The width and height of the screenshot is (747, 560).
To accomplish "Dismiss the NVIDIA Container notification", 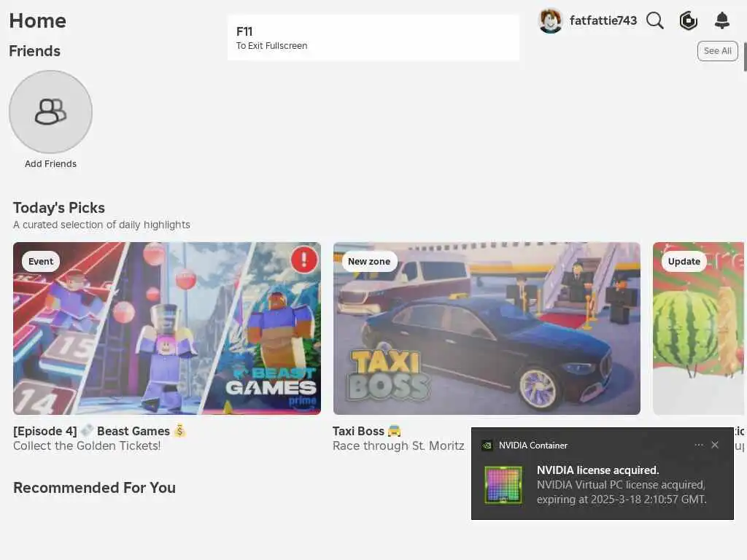I will 715,445.
